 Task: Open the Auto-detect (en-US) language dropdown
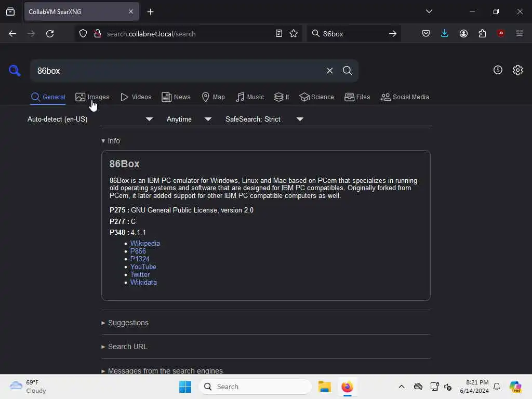point(90,119)
